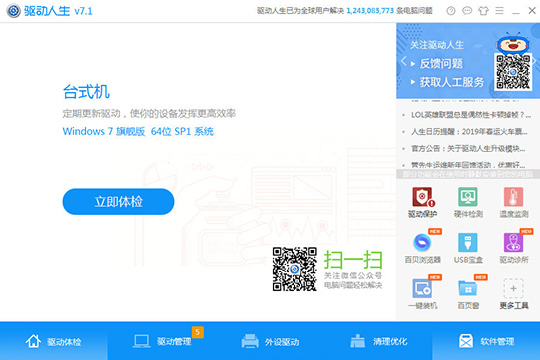Viewport: 540px width, 360px height.
Task: Click the 驱动人生 logo icon
Action: (x=13, y=11)
